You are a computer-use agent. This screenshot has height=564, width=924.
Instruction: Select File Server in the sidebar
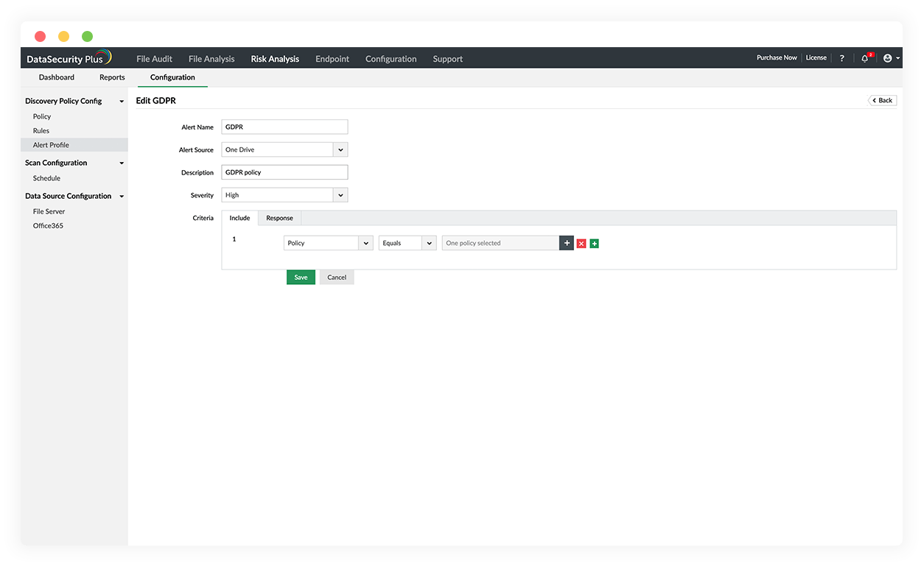[x=49, y=211]
